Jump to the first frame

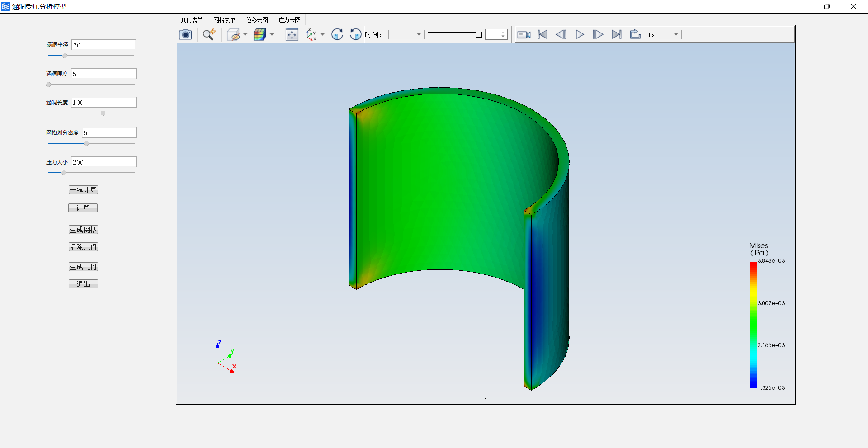click(x=542, y=34)
